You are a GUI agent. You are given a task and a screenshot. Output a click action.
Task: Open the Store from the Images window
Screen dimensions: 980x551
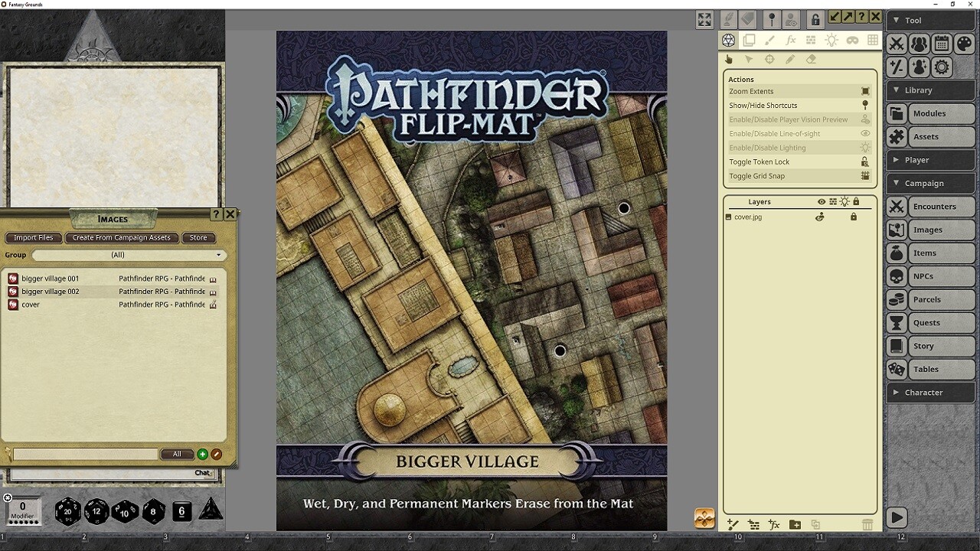(198, 237)
